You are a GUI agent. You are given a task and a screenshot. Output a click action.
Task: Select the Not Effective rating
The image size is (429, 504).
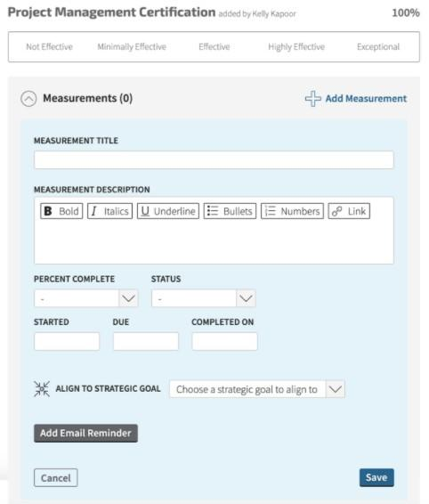[x=50, y=47]
